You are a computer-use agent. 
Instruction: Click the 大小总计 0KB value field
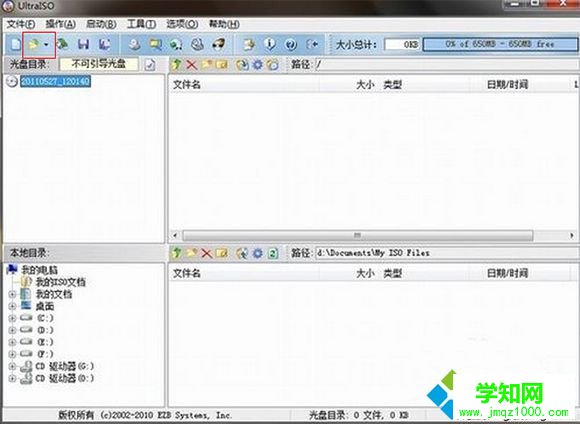click(x=402, y=44)
